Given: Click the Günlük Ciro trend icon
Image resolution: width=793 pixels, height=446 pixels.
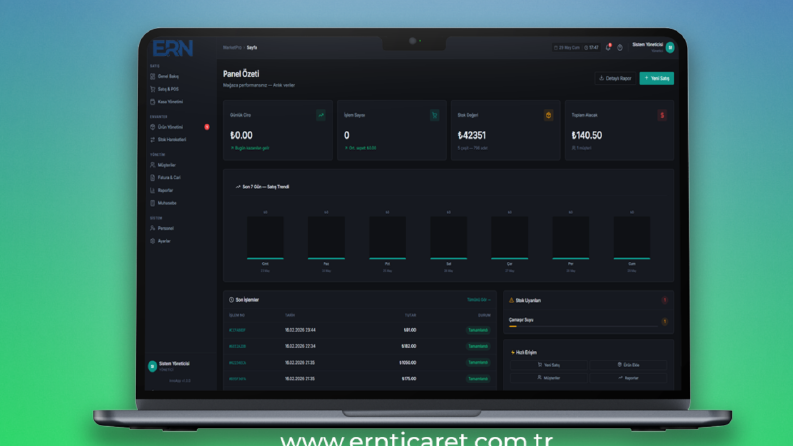Looking at the screenshot, I should point(321,115).
